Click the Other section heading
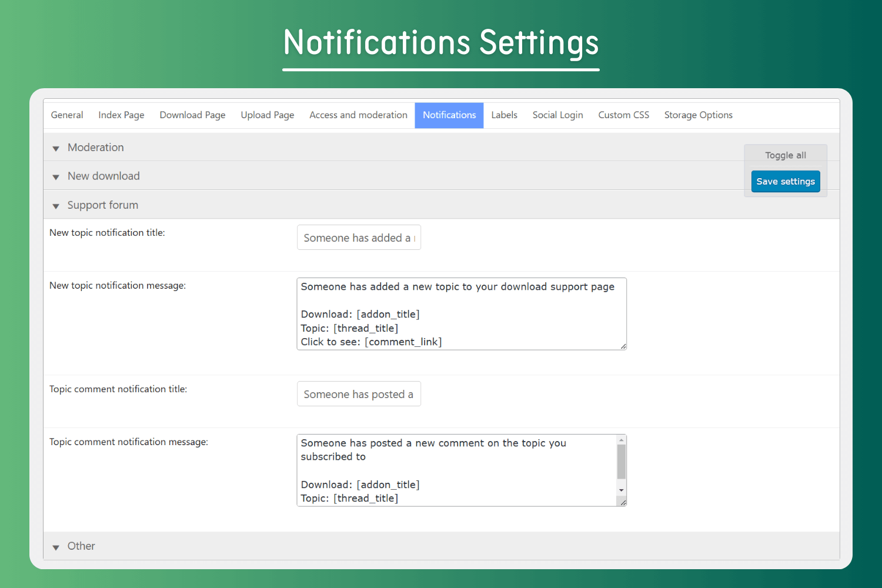Screen dimensions: 882x588 pyautogui.click(x=81, y=546)
